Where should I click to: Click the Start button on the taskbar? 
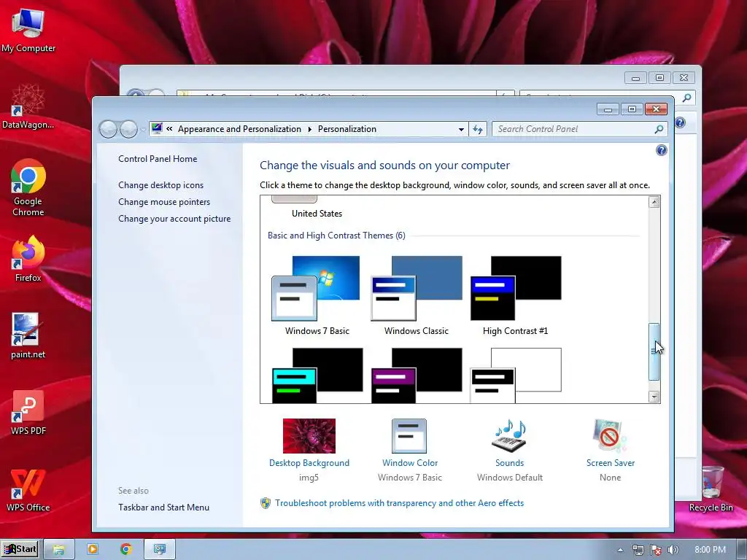[x=20, y=549]
